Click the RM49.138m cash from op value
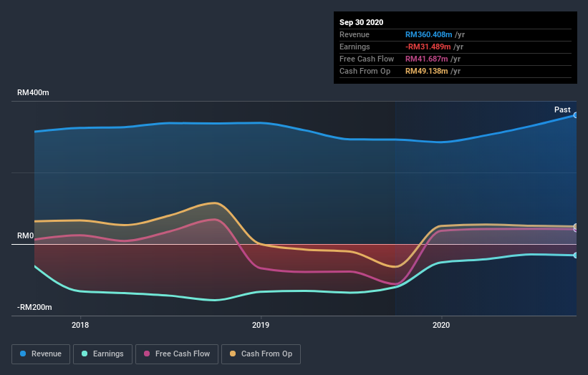Image resolution: width=588 pixels, height=375 pixels. (426, 71)
